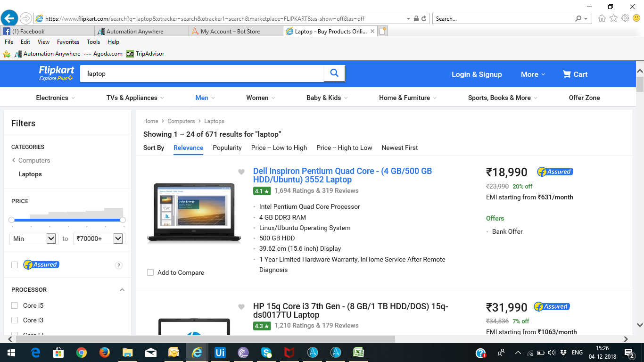The width and height of the screenshot is (644, 362).
Task: Click the help question mark beside Assured filter
Action: 119,265
